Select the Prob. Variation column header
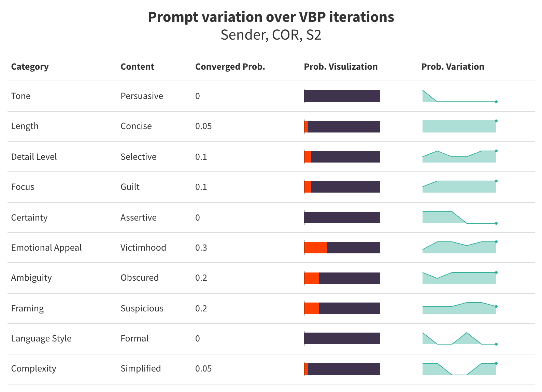The image size is (542, 392). [x=453, y=67]
